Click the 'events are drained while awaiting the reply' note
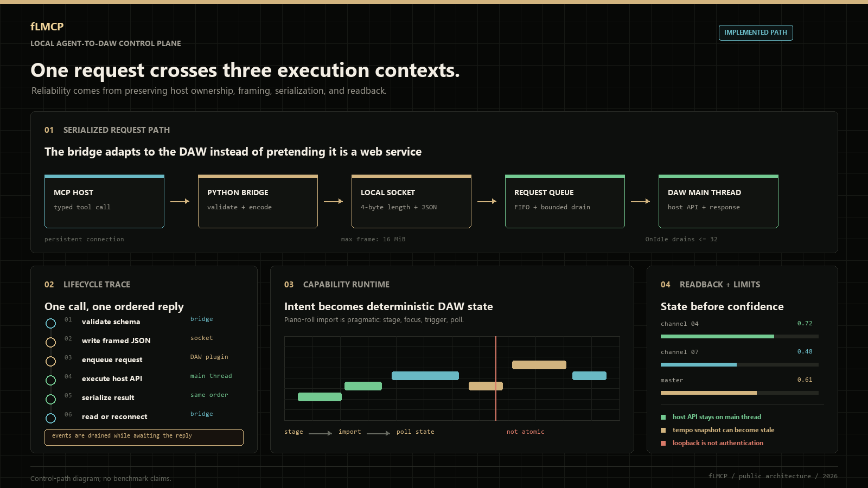 click(x=144, y=438)
